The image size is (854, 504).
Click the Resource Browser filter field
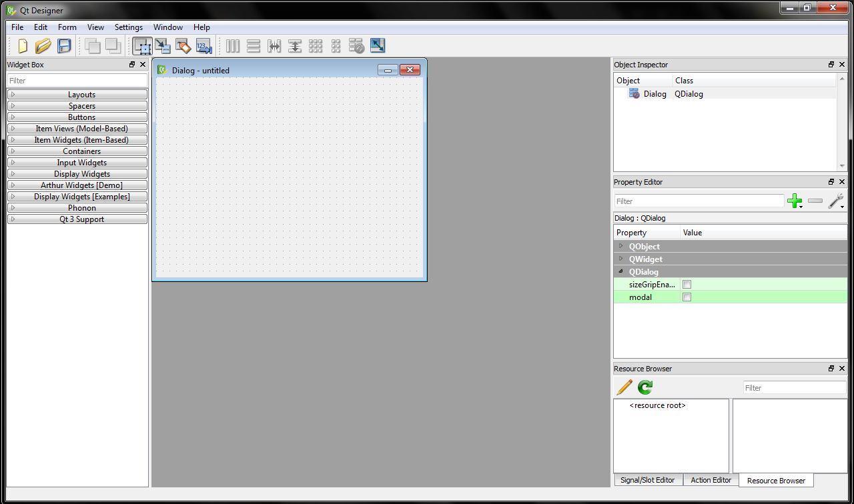click(795, 387)
